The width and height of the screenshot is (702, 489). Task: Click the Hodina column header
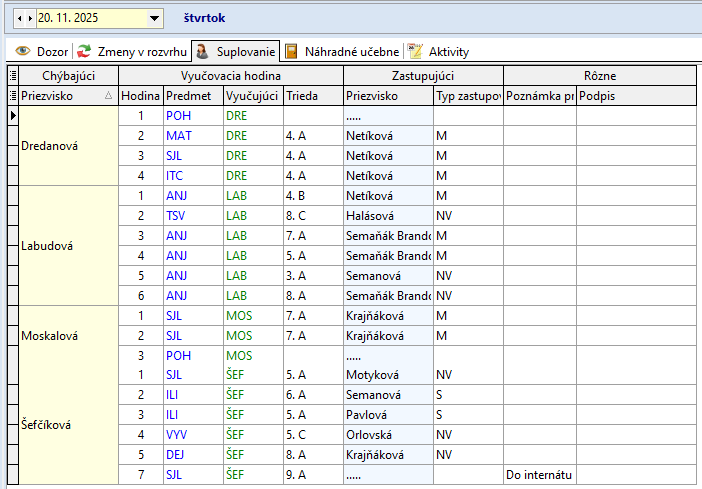coord(140,96)
